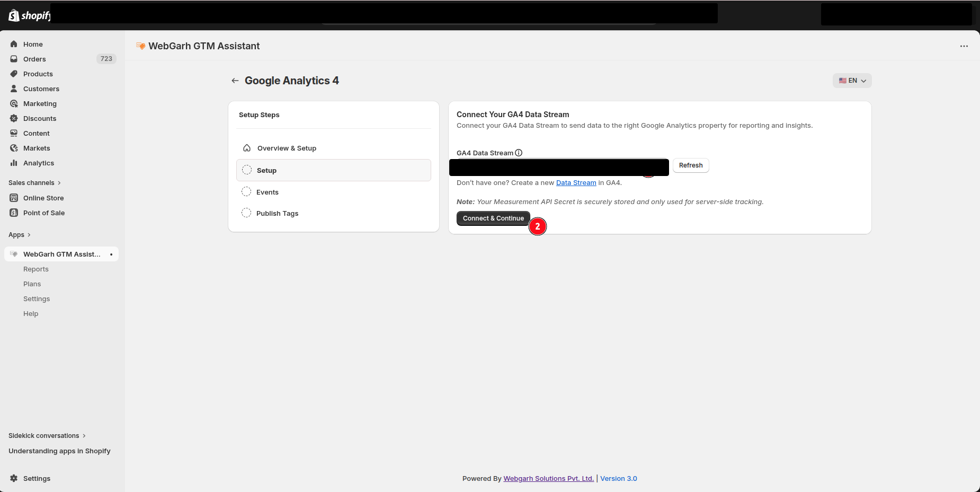Click the Setup step status circle
Viewport: 980px width, 492px height.
coord(247,170)
